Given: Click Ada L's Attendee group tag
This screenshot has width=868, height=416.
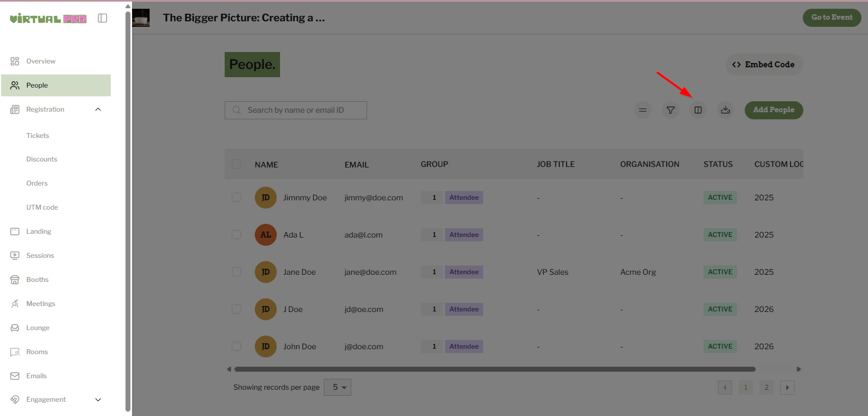Looking at the screenshot, I should [x=464, y=235].
